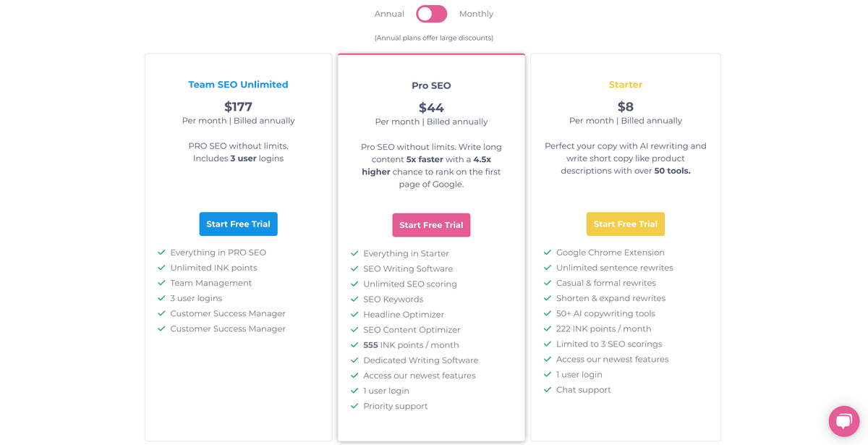Start Free Trial on the Starter plan
Screen dimensions: 868x445
[x=625, y=224]
